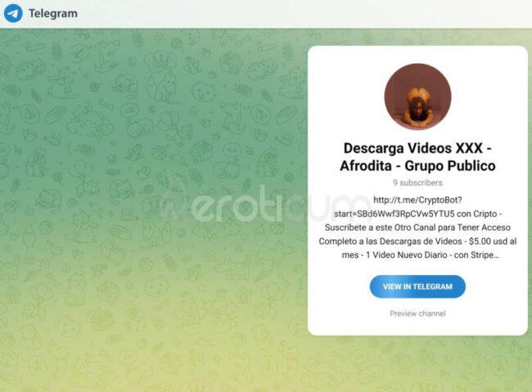Click the Telegram paper-plane logo icon
Image resolution: width=532 pixels, height=392 pixels.
coord(13,13)
